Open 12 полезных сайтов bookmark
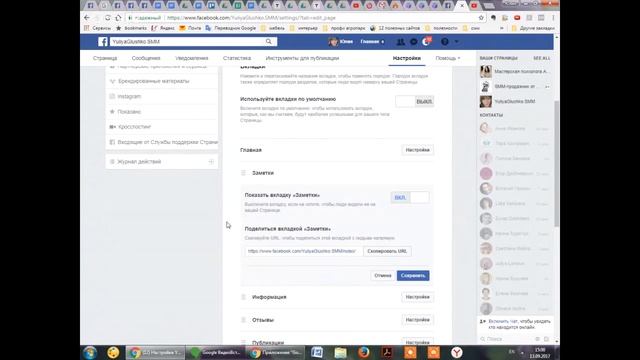 [x=395, y=28]
